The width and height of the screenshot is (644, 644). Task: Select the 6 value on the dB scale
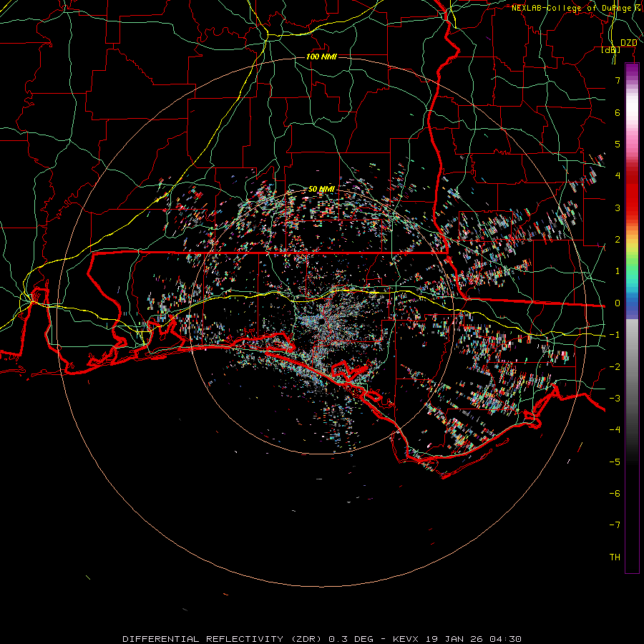click(618, 112)
